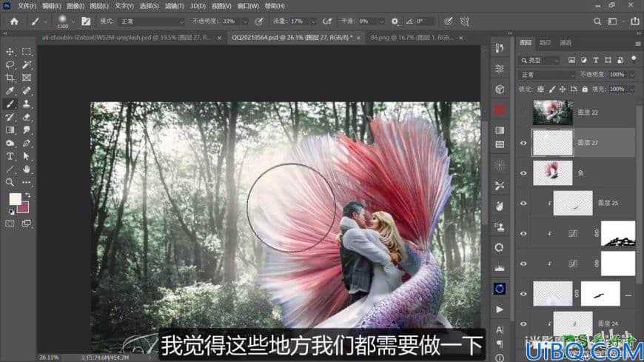
Task: Toggle layer filter on/off switch
Action: [x=634, y=59]
